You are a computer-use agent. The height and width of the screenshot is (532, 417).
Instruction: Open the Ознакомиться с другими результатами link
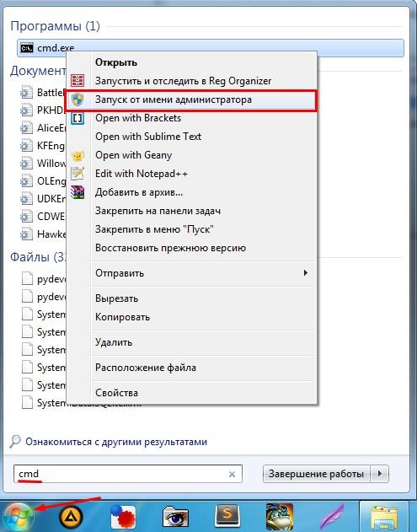click(116, 442)
